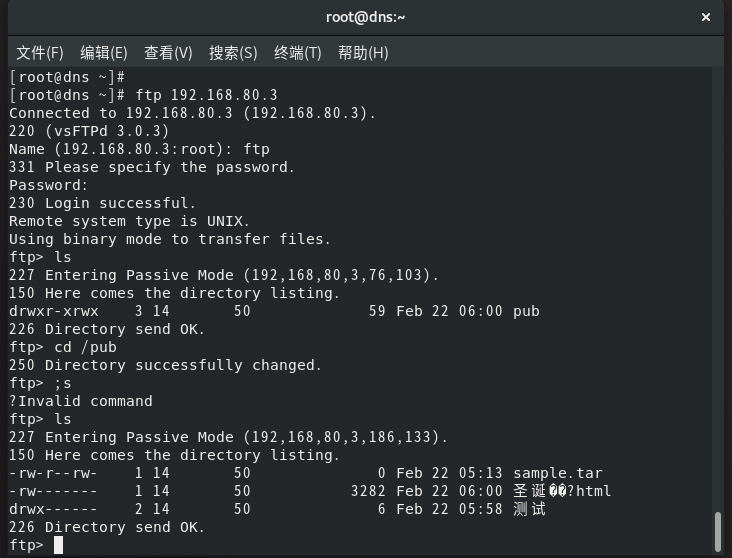Click the scrollbar track above the thumb
732x558 pixels.
(x=718, y=290)
